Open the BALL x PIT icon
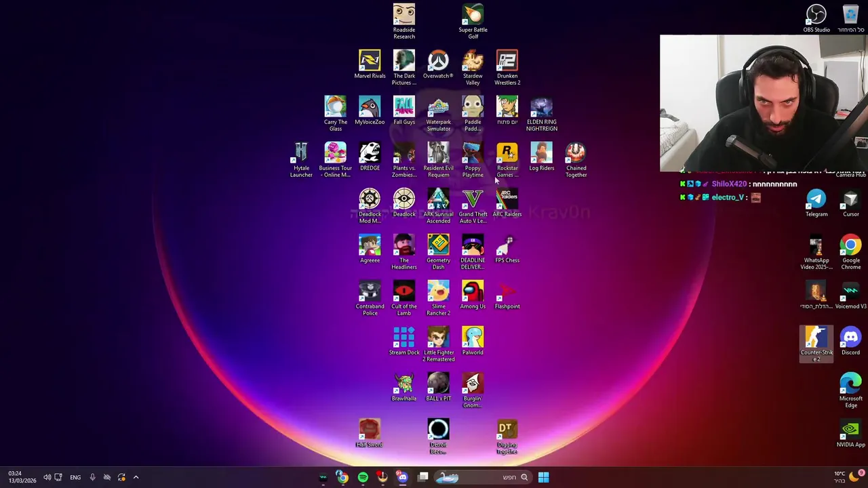 (438, 387)
